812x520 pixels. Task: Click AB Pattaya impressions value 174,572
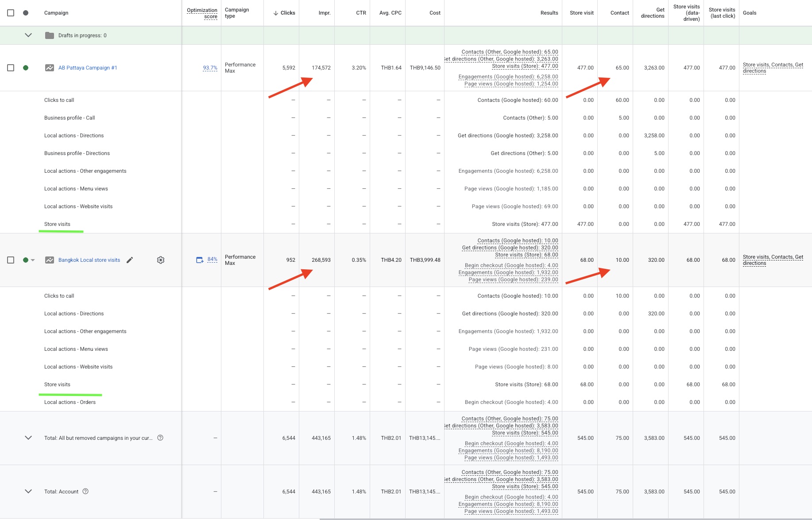[x=321, y=68]
